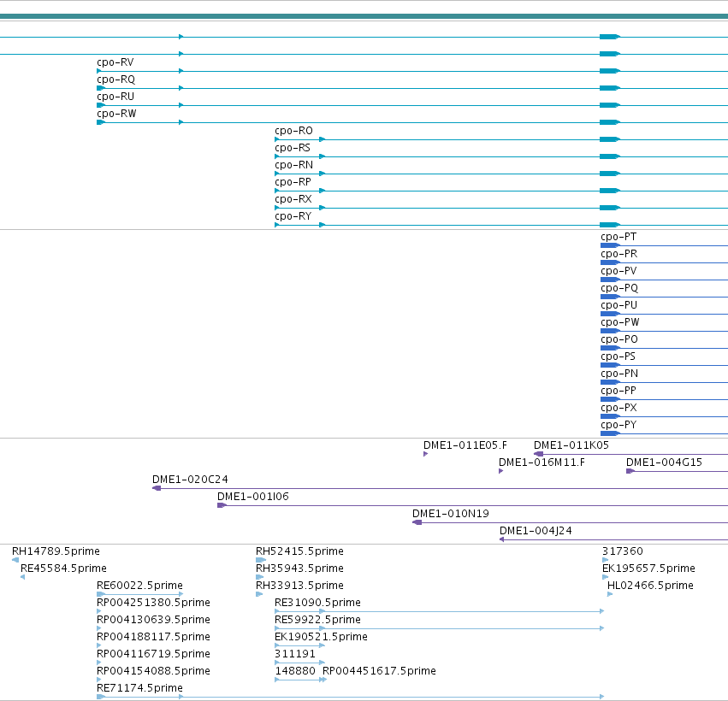
Task: Click the DME1-001I06 clone label
Action: click(x=253, y=497)
